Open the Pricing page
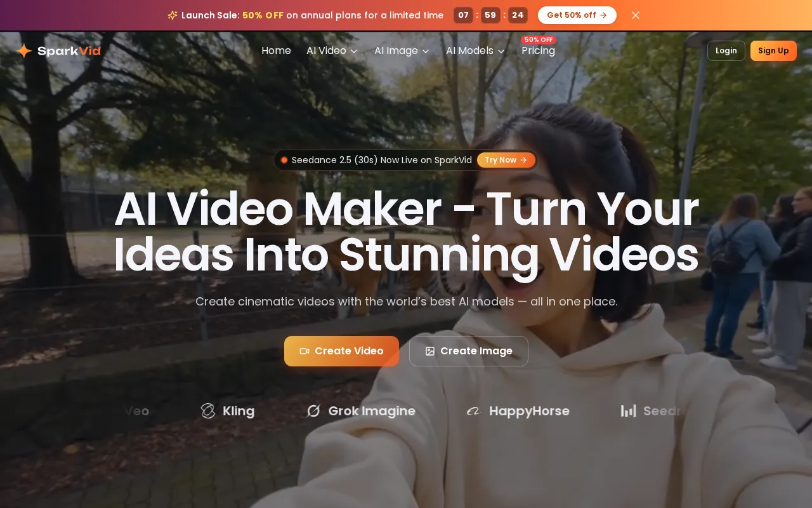 tap(538, 51)
